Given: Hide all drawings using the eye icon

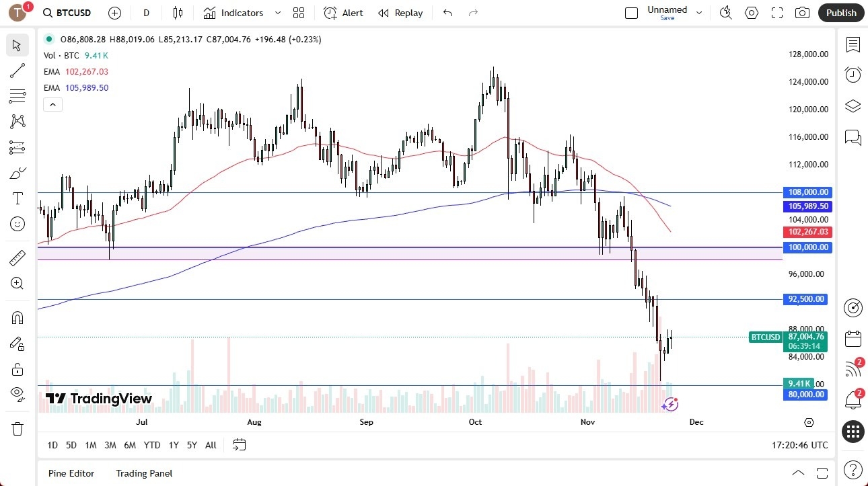Looking at the screenshot, I should 17,395.
